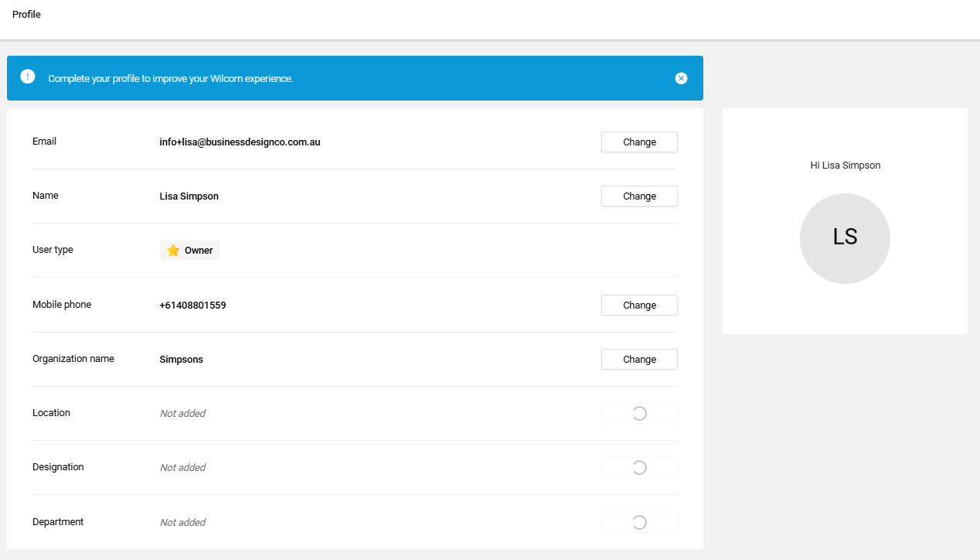Click the User type label
Viewport: 980px width, 560px height.
point(53,250)
